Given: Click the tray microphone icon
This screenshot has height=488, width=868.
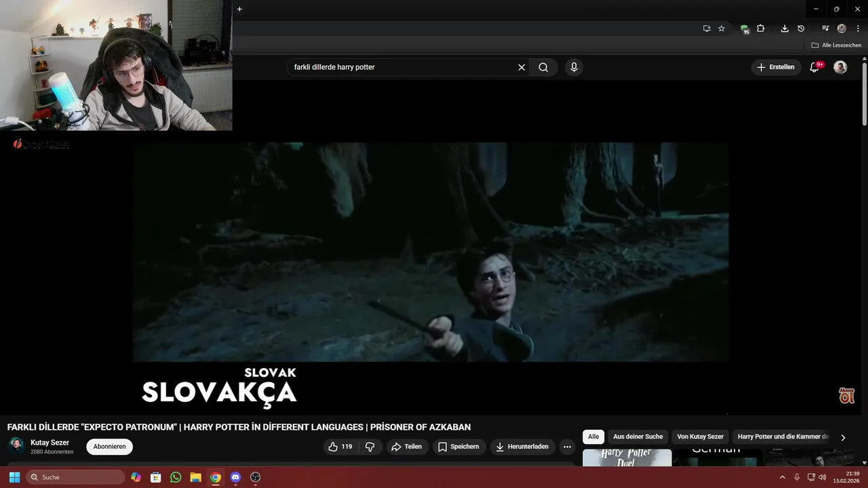Looking at the screenshot, I should coord(797,477).
